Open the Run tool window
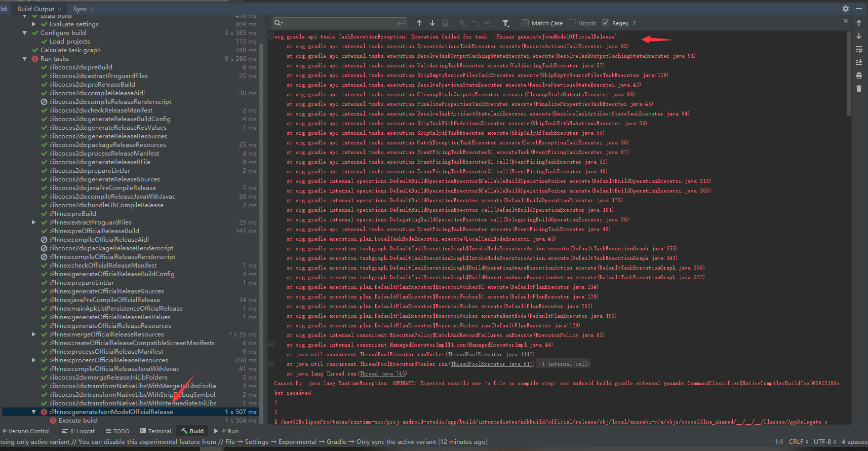The height and width of the screenshot is (451, 868). click(x=226, y=431)
